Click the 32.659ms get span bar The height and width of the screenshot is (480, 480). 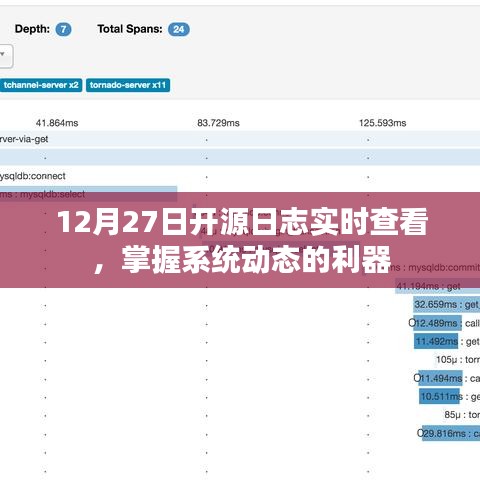point(447,304)
